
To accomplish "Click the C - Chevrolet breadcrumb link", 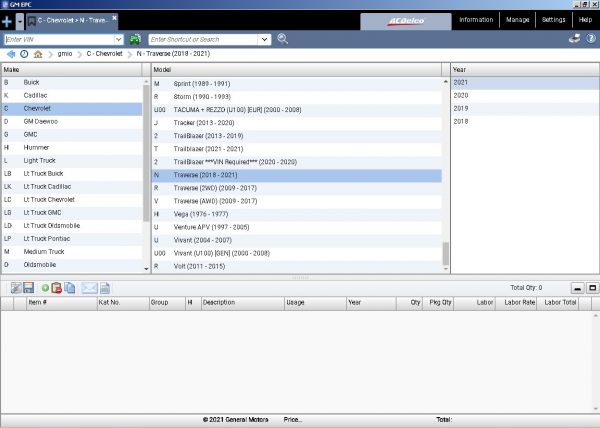I will point(104,54).
